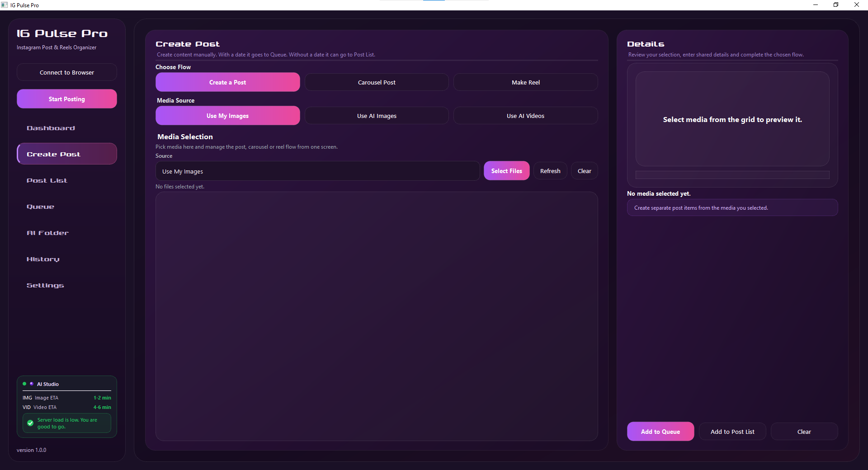Switch media source to Use AI Images
The image size is (868, 470).
click(x=377, y=116)
